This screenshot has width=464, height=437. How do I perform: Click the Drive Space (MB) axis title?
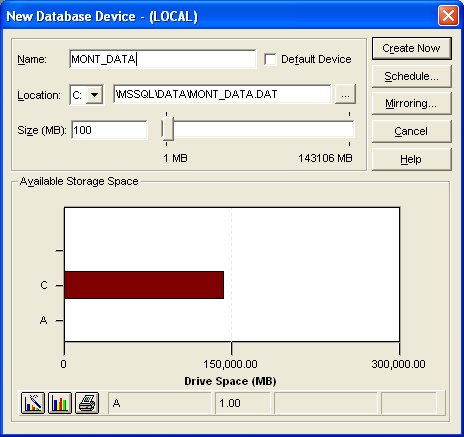(x=230, y=381)
